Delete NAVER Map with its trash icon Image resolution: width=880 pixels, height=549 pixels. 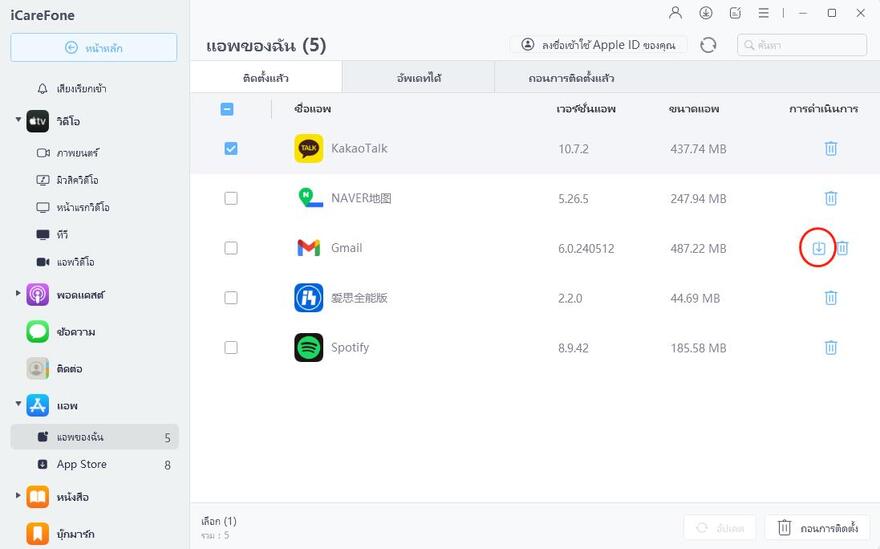[x=831, y=198]
